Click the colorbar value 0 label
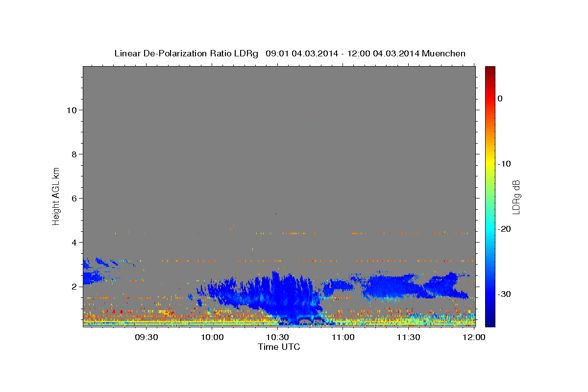This screenshot has width=588, height=392. (x=500, y=98)
